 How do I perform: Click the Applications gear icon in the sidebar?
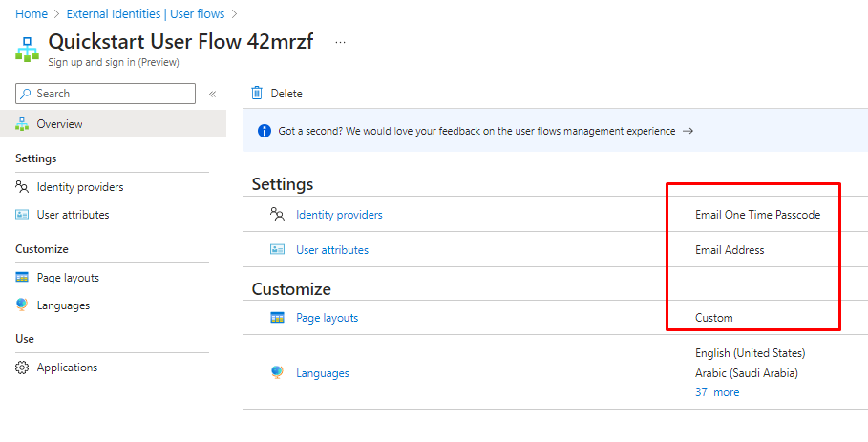(x=22, y=368)
